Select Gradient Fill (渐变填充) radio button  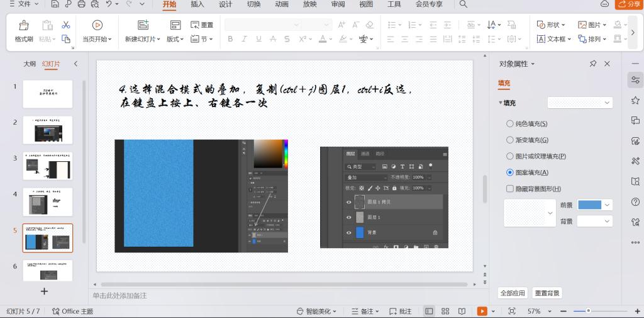tap(510, 140)
